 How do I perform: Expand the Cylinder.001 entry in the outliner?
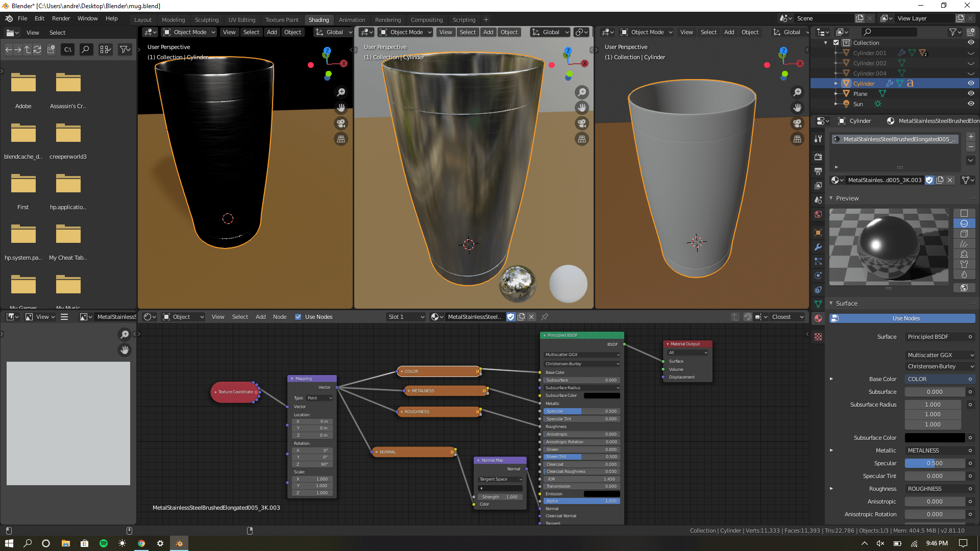[836, 53]
